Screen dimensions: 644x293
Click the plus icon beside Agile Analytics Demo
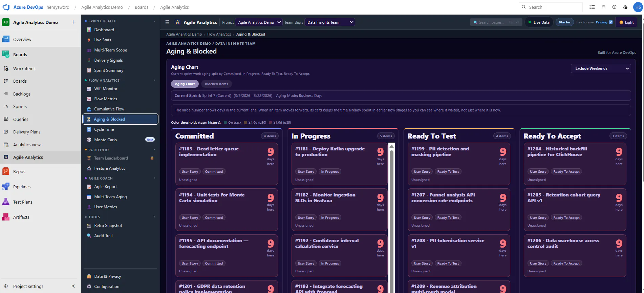tap(73, 22)
